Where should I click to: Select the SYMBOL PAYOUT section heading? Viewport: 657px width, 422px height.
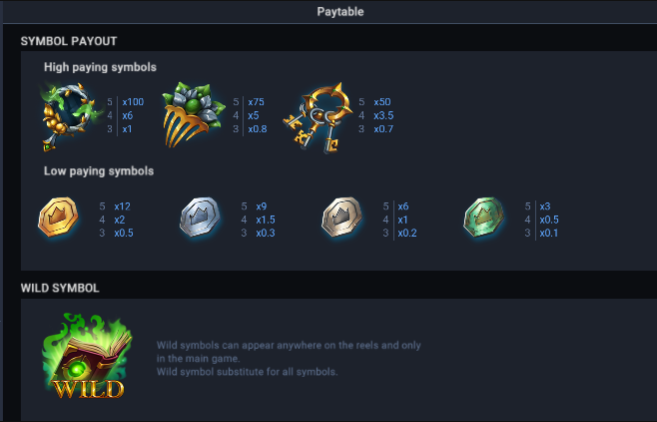(69, 41)
